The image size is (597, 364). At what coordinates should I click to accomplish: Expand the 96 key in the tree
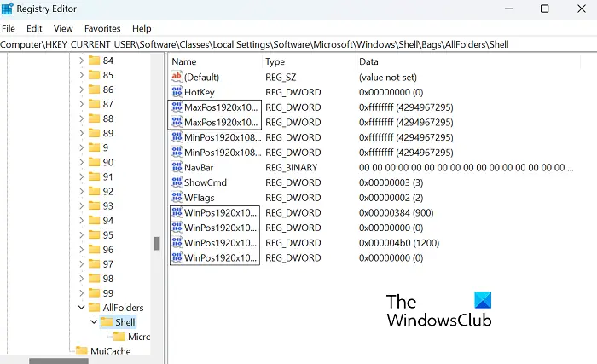pos(81,250)
